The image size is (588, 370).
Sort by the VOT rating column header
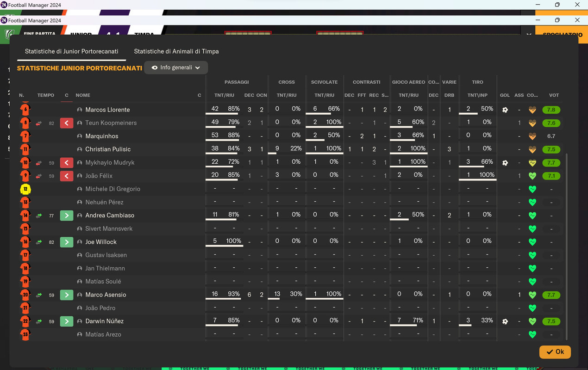point(554,95)
